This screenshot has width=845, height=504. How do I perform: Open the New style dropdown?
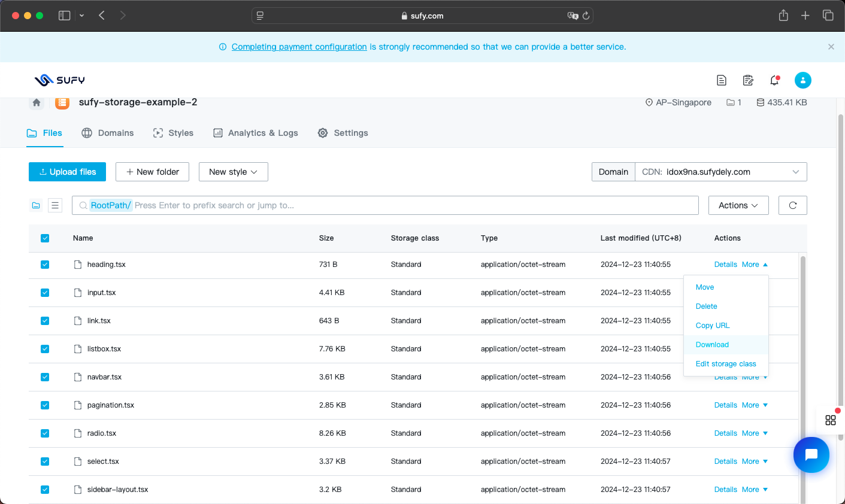point(234,172)
